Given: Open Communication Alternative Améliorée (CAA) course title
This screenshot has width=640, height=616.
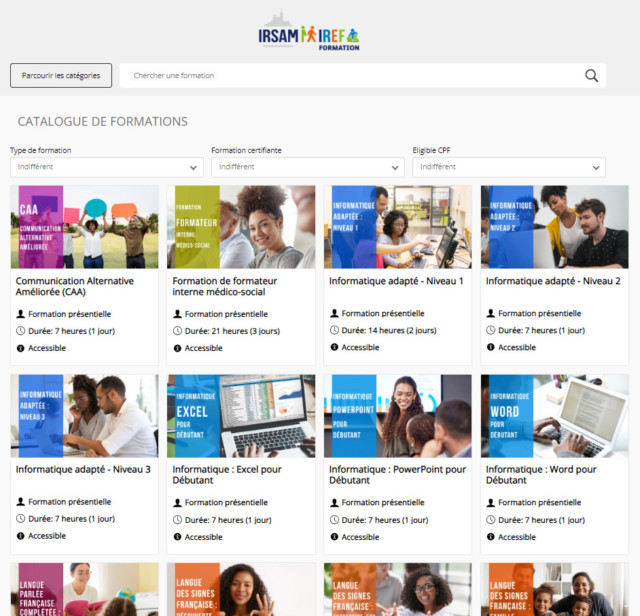Looking at the screenshot, I should 75,287.
